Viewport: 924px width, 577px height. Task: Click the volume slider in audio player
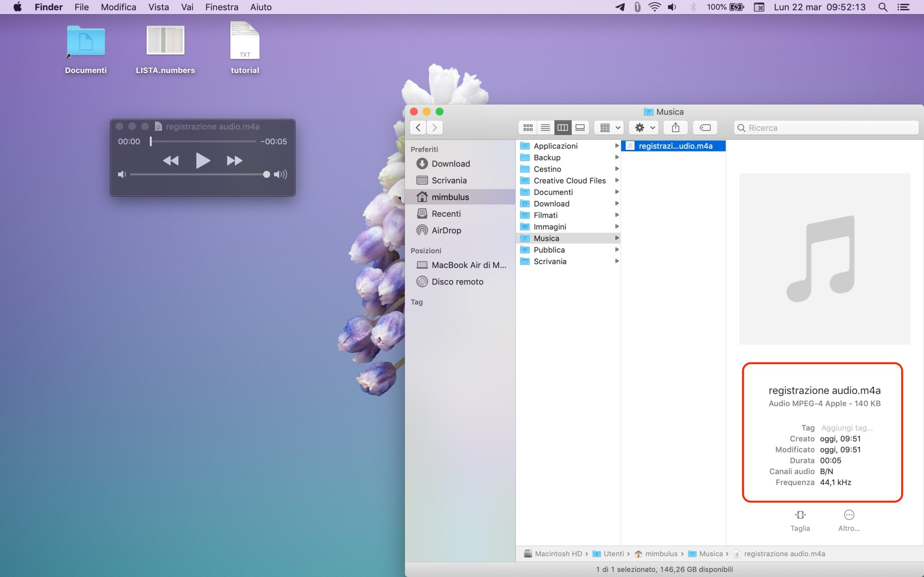pyautogui.click(x=199, y=175)
